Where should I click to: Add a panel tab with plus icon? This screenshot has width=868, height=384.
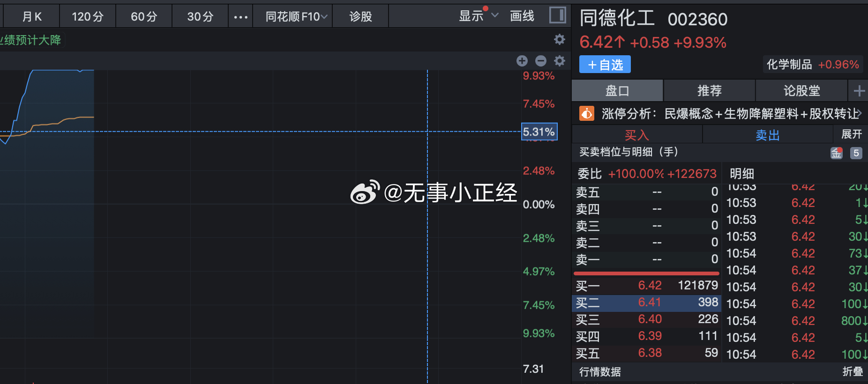(859, 90)
